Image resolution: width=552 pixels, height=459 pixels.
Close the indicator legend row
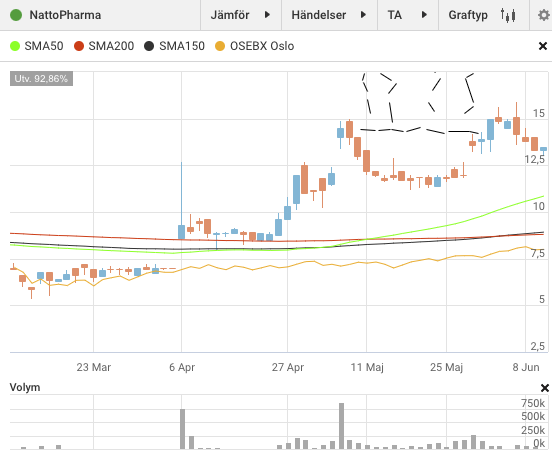click(543, 46)
